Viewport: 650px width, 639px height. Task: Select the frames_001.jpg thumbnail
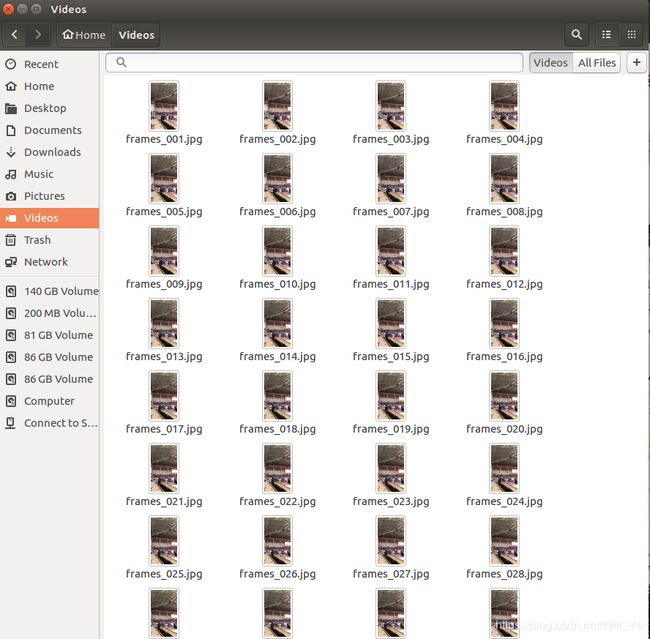[x=164, y=106]
